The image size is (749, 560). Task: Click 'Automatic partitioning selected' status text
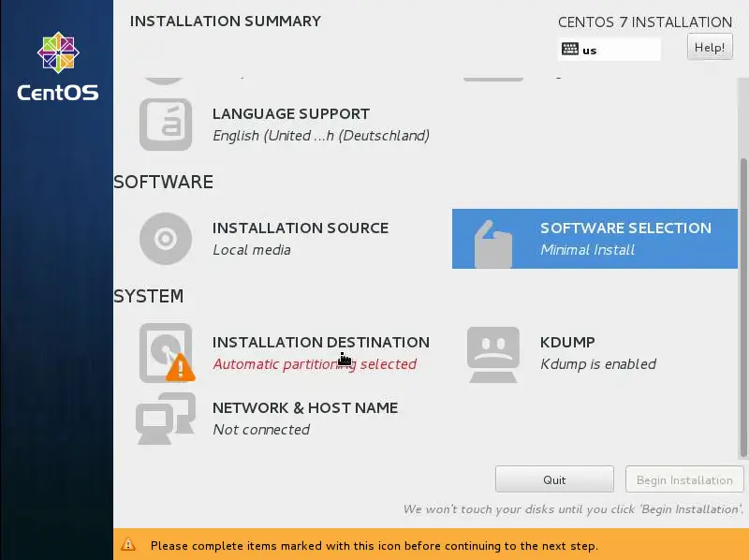pos(315,364)
